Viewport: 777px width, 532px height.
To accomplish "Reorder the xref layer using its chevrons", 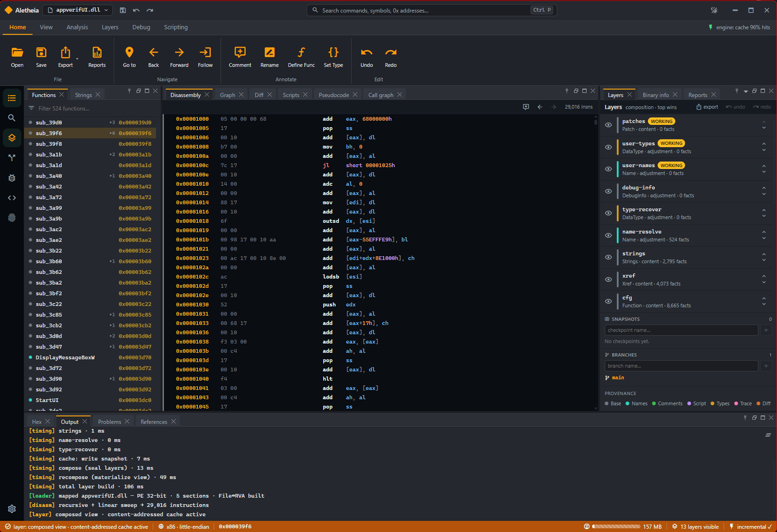I will click(764, 279).
